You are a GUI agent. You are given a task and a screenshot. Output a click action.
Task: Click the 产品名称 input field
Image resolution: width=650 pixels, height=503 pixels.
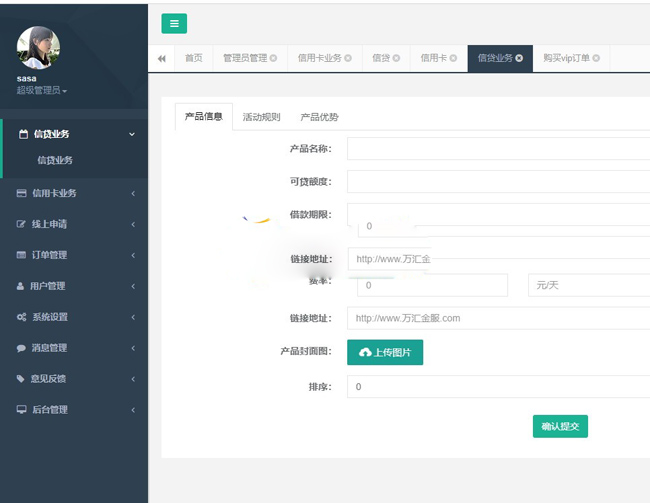click(x=498, y=149)
